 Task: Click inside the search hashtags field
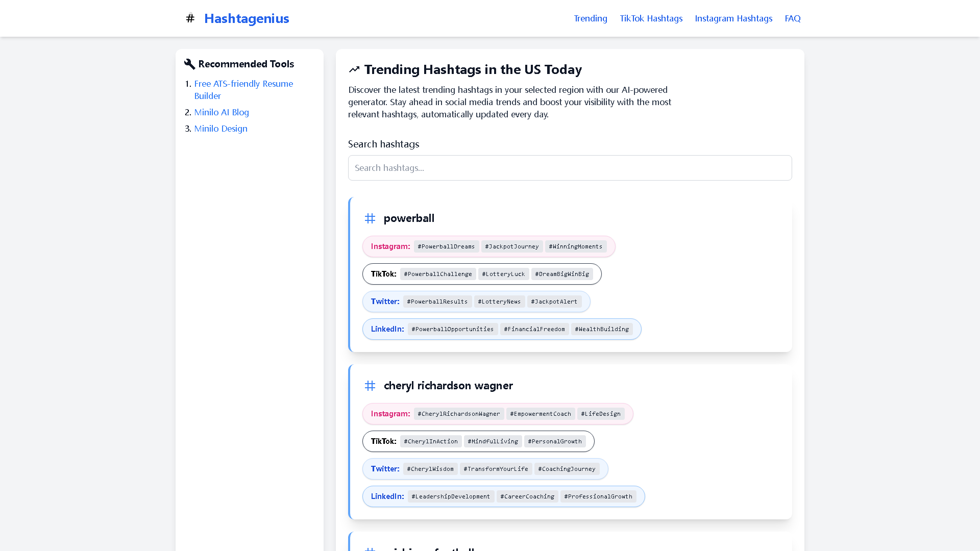point(570,168)
